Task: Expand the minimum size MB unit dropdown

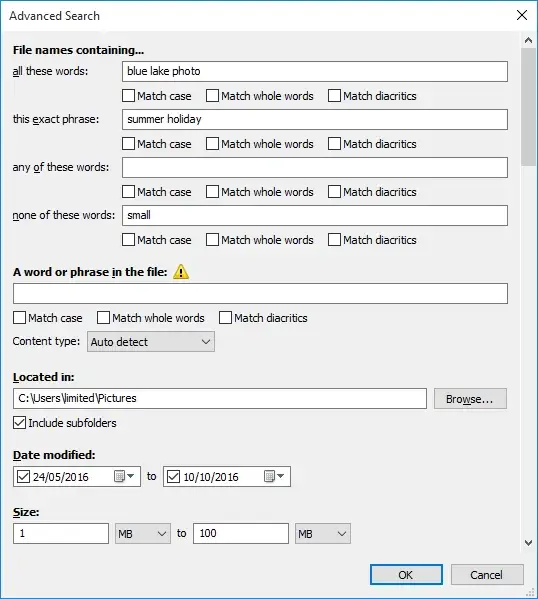Action: (x=143, y=533)
